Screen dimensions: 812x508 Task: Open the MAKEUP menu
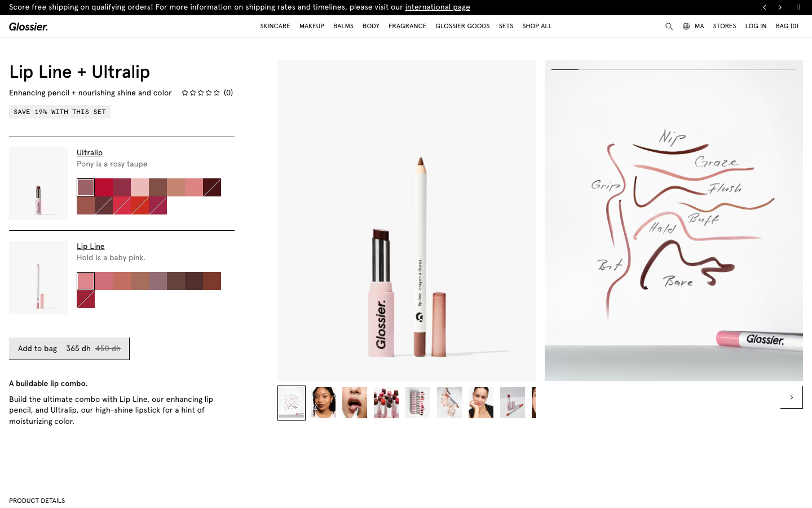pyautogui.click(x=312, y=26)
